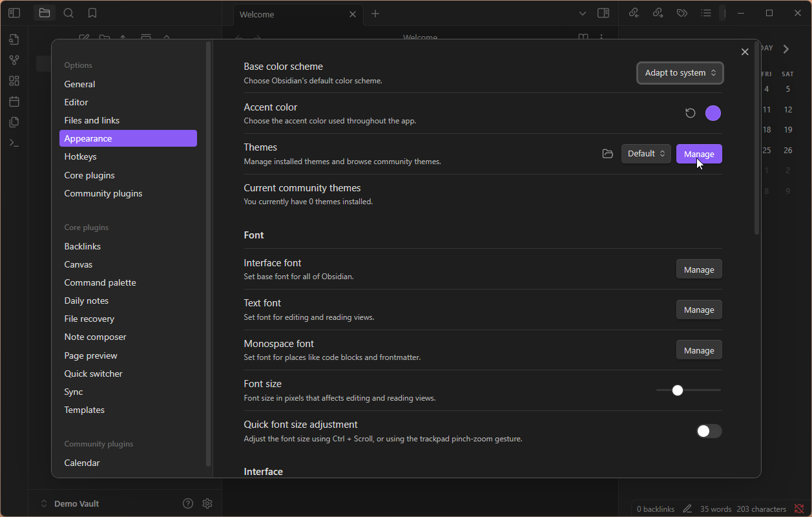The height and width of the screenshot is (517, 812).
Task: Open Daily notes plugin options
Action: click(x=128, y=301)
